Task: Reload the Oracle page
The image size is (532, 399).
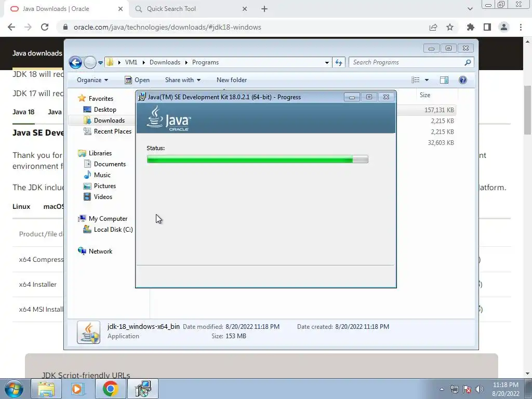Action: tap(45, 27)
